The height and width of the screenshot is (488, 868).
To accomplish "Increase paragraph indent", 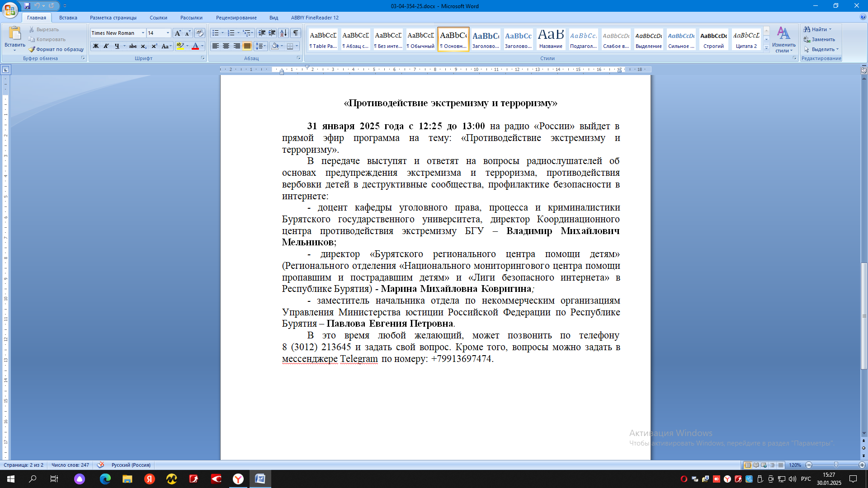I will [272, 33].
